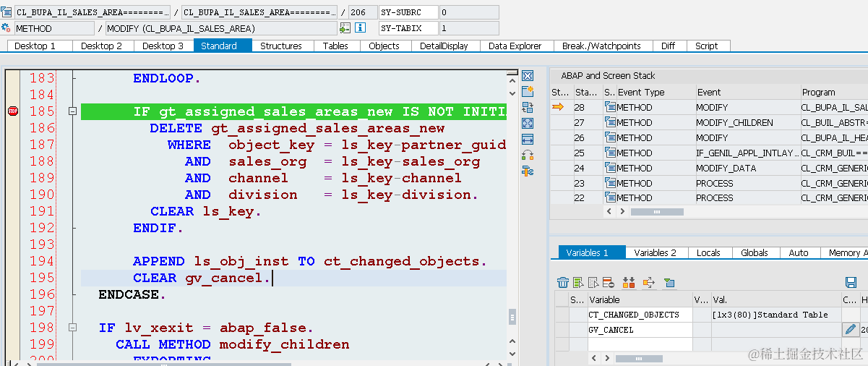Switch to Variables 2 tab
This screenshot has width=868, height=366.
pyautogui.click(x=656, y=252)
